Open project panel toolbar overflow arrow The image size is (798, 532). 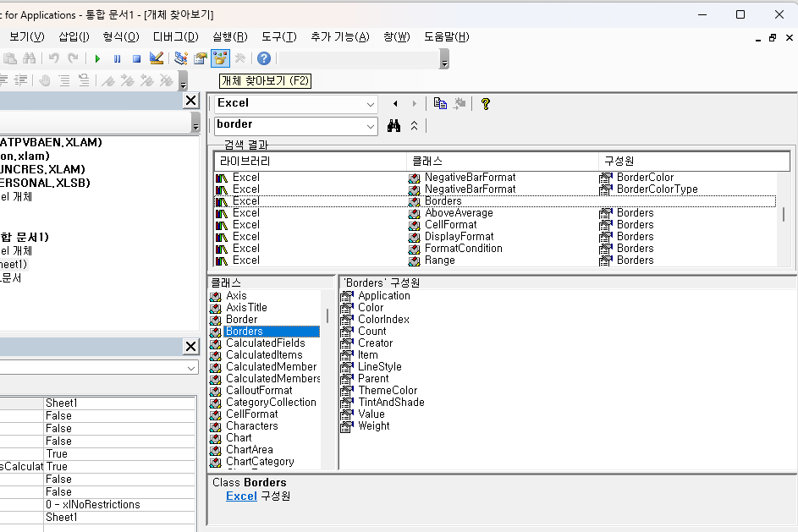tap(195, 123)
